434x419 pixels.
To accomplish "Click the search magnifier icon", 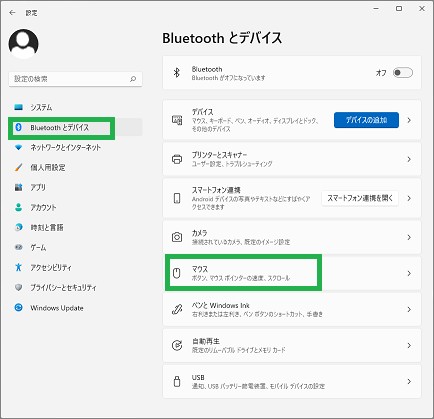I will click(133, 79).
